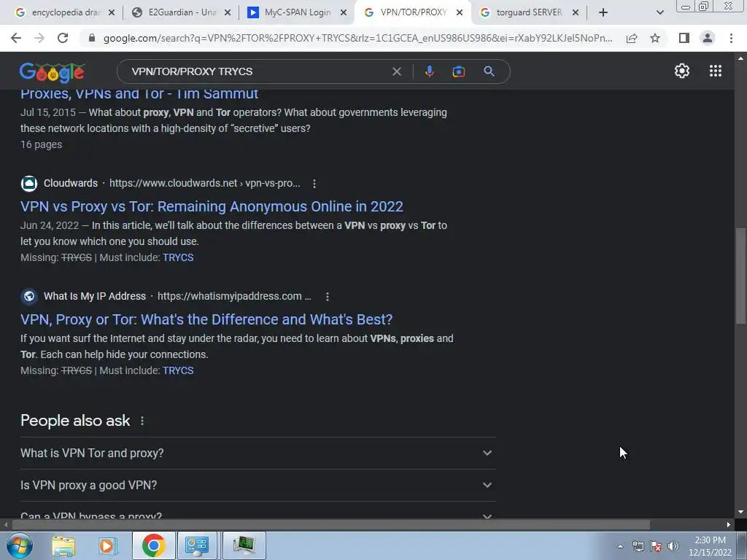This screenshot has width=747, height=560.
Task: Click the What Is My IP Address site name
Action: click(95, 296)
